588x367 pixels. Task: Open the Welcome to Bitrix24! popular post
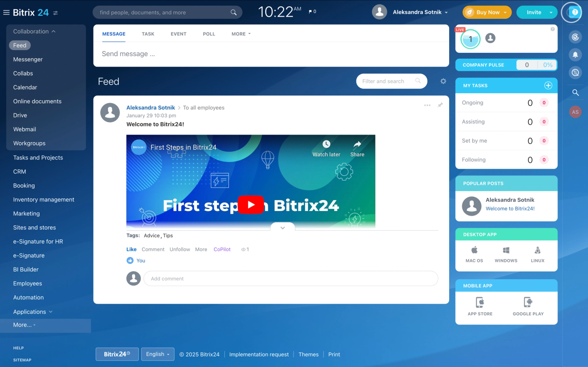(x=510, y=209)
